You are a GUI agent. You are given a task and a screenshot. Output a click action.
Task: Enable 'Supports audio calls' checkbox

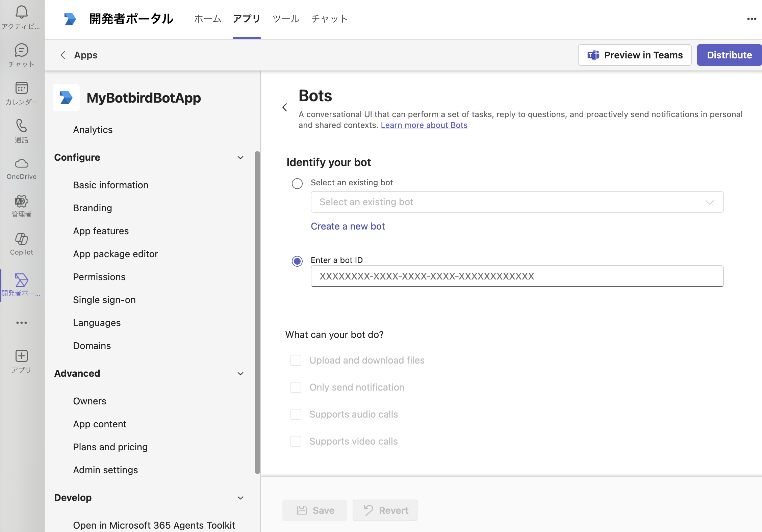(x=296, y=414)
